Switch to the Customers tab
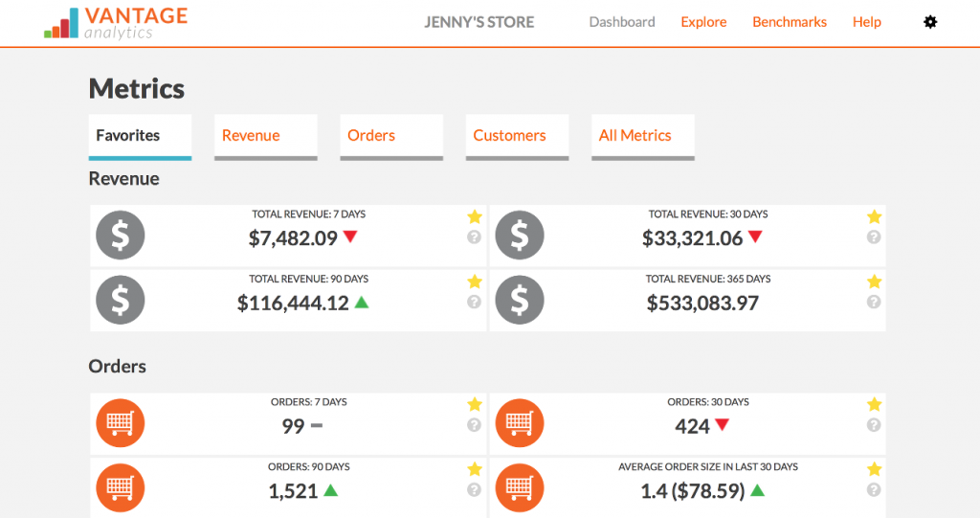 509,135
